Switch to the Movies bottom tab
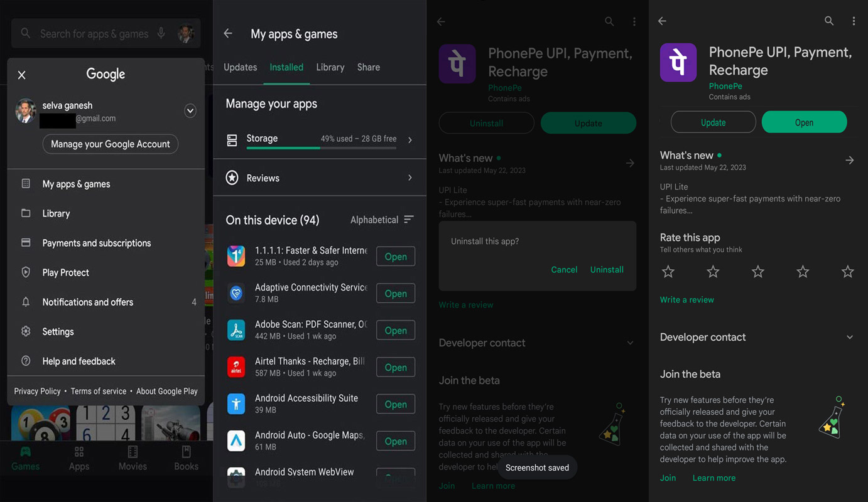The image size is (868, 502). (x=133, y=459)
